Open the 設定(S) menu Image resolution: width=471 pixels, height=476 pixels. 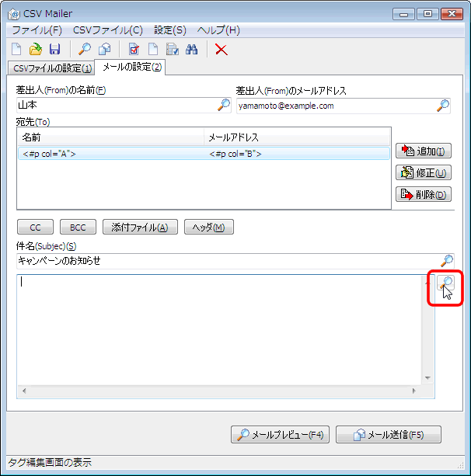point(169,30)
